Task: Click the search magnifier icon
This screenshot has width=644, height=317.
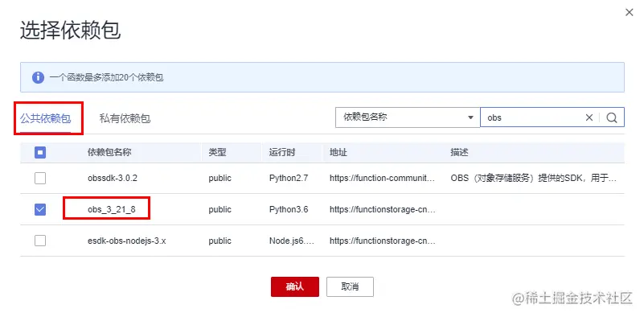Action: tap(612, 117)
